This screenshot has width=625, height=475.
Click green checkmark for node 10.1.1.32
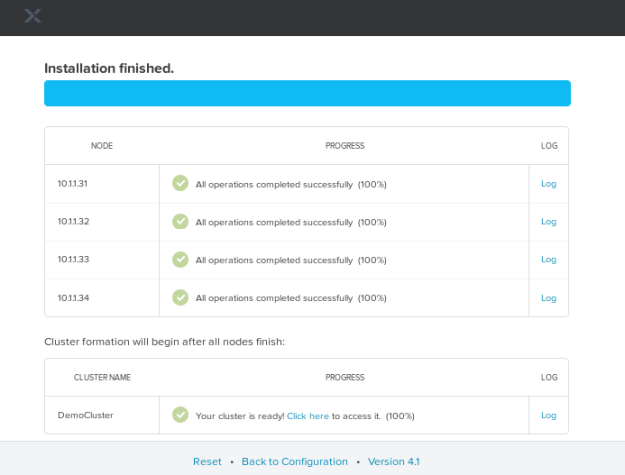tap(180, 222)
